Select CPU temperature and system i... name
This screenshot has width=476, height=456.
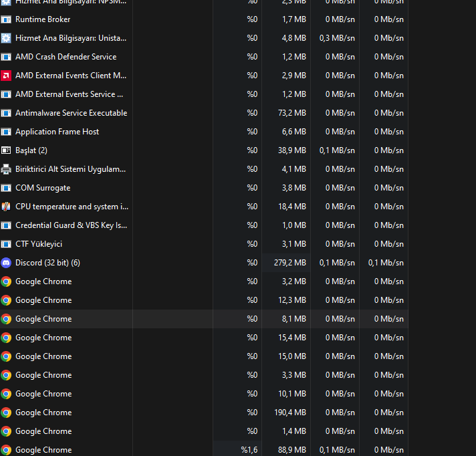(72, 207)
